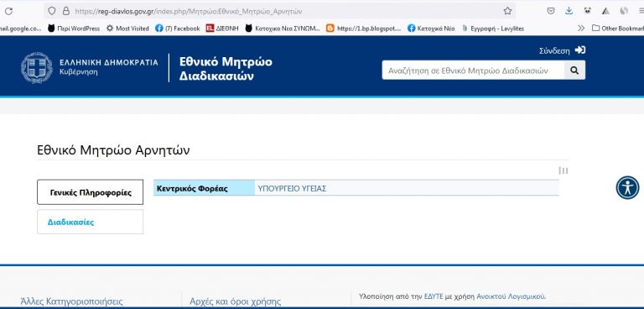Click the triangle extension icon in toolbar
Image resolution: width=644 pixels, height=309 pixels.
(x=605, y=11)
